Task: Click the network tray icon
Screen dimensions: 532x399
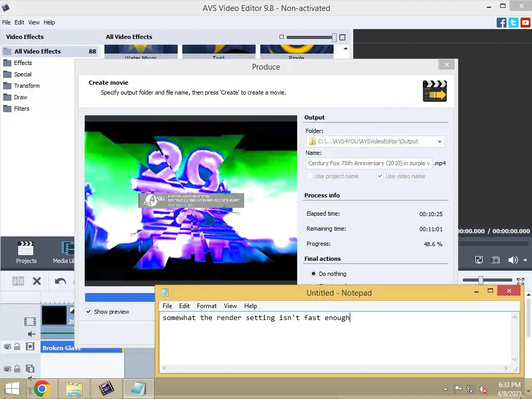Action: (470, 389)
